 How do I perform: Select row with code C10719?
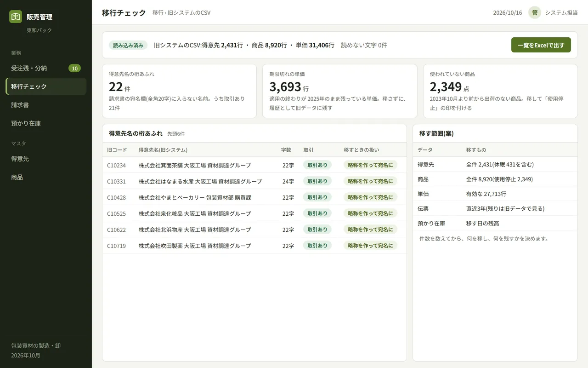point(254,246)
